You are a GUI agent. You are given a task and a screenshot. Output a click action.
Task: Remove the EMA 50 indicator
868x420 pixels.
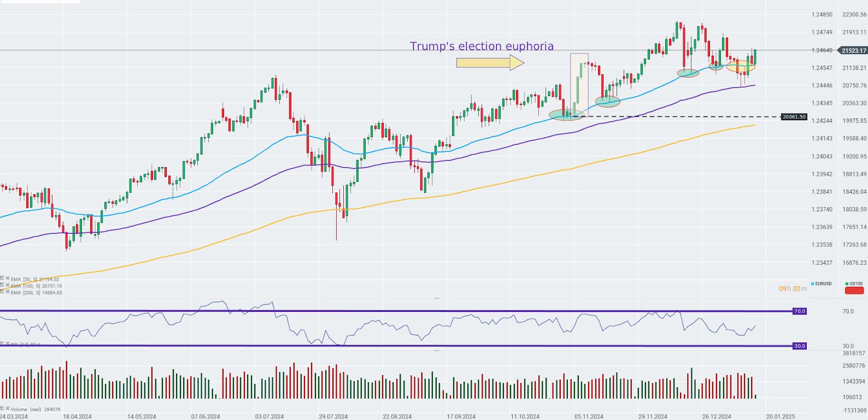click(x=7, y=279)
